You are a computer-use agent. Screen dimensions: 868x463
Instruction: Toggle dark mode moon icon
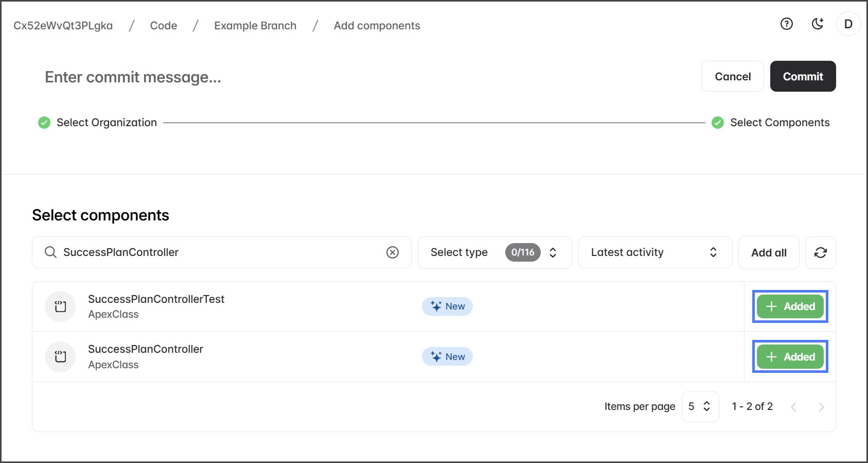817,24
